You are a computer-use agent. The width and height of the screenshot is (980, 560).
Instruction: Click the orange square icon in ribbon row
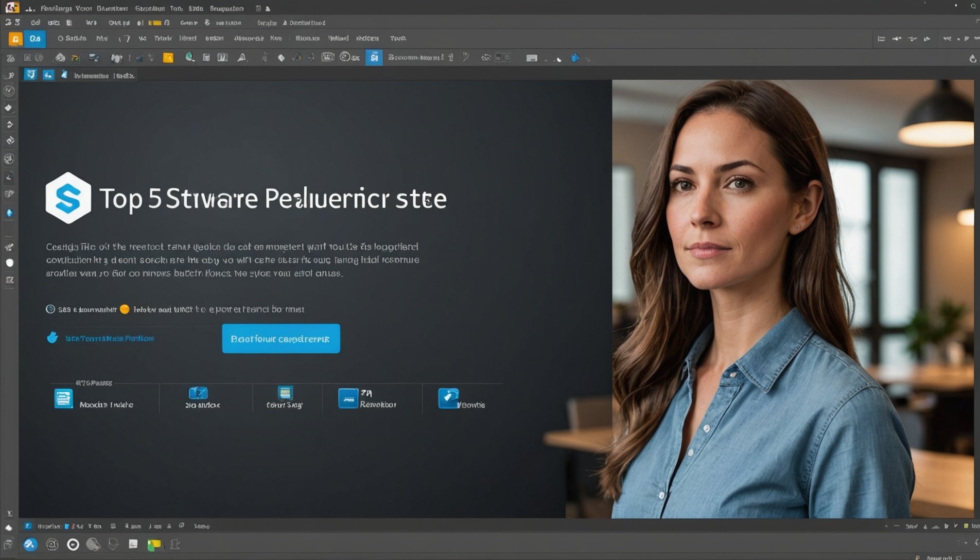16,39
